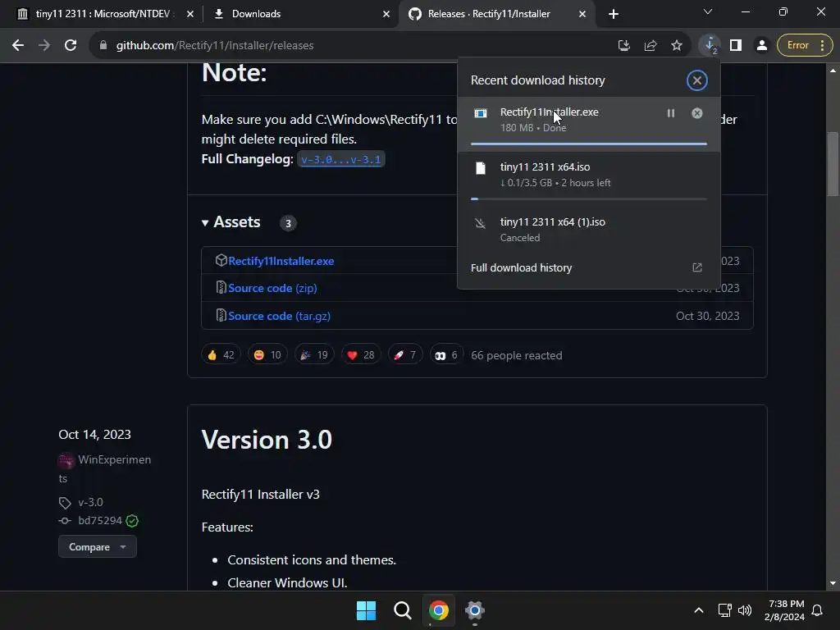840x630 pixels.
Task: Open Chrome Error update menu
Action: [x=806, y=46]
